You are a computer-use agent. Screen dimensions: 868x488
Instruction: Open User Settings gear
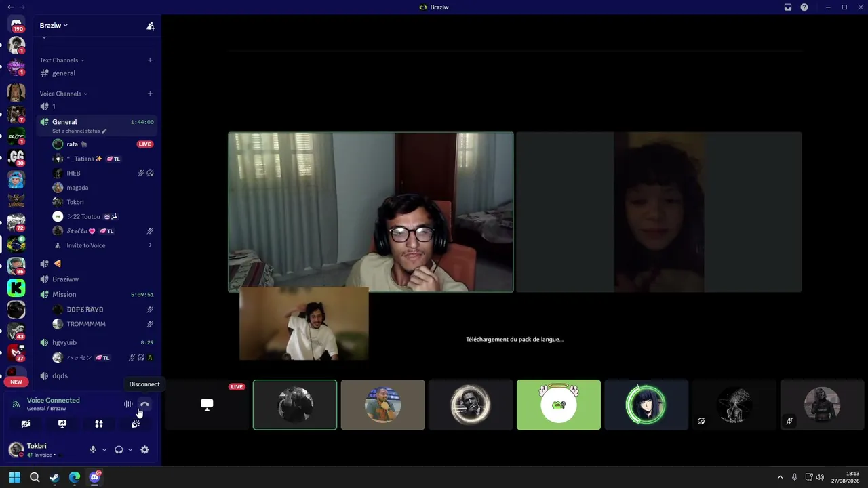(144, 449)
